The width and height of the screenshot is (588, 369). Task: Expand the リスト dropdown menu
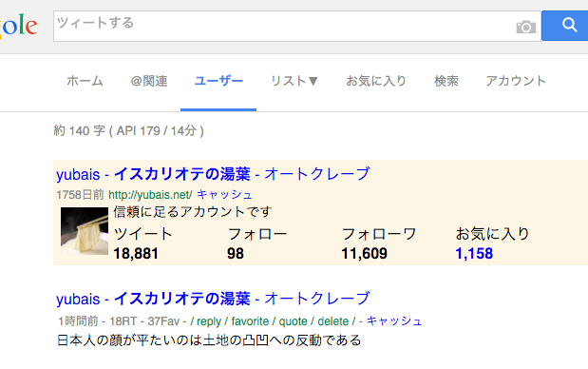click(x=294, y=81)
